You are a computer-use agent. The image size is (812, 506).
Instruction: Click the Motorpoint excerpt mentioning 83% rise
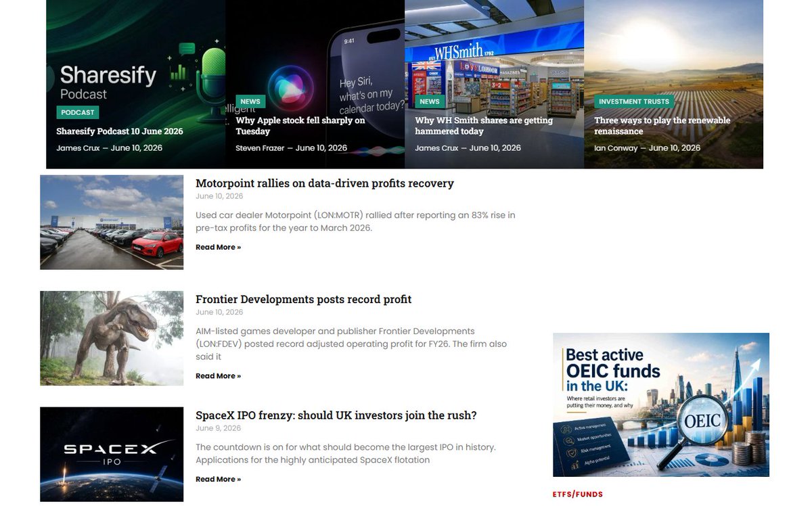(355, 222)
